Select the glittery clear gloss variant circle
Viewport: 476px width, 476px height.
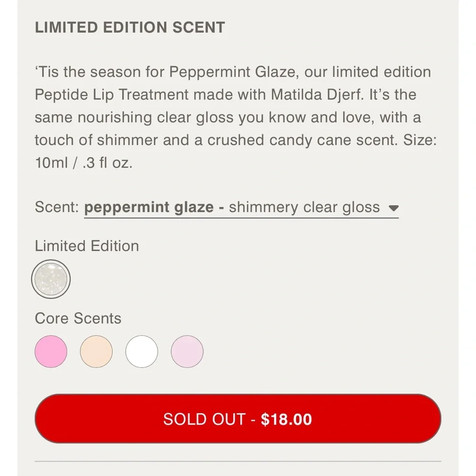coord(51,279)
